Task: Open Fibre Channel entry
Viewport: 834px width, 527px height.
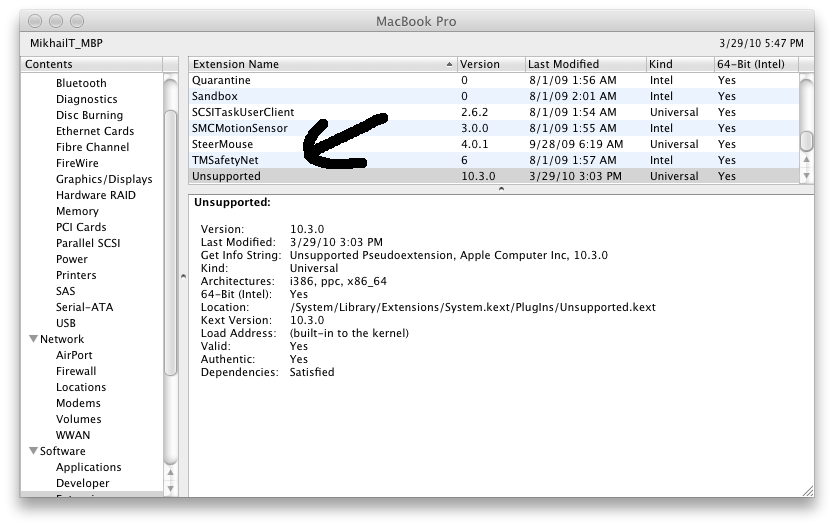Action: click(x=93, y=147)
